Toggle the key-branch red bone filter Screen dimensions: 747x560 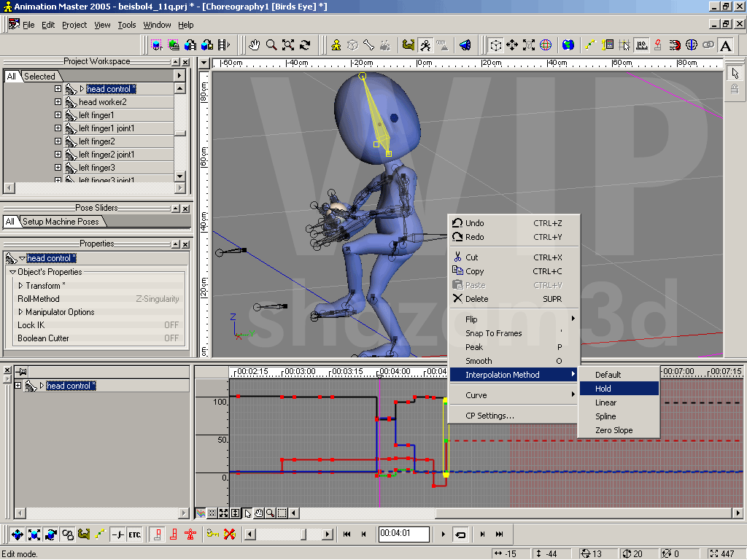coord(174,534)
